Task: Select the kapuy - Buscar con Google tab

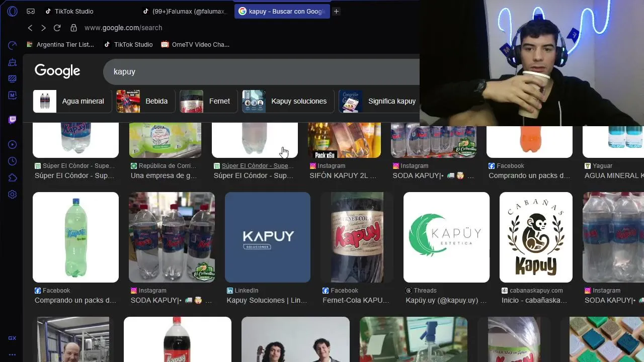Action: pos(282,11)
